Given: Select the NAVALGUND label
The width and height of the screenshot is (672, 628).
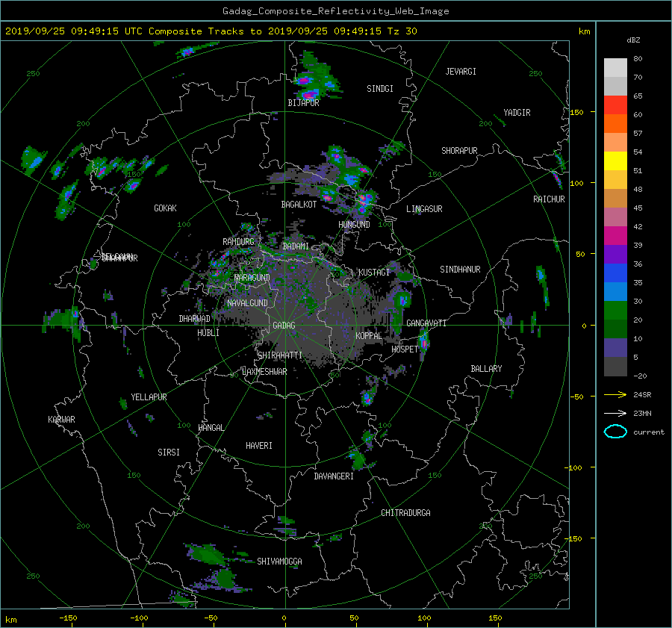Looking at the screenshot, I should [x=247, y=303].
